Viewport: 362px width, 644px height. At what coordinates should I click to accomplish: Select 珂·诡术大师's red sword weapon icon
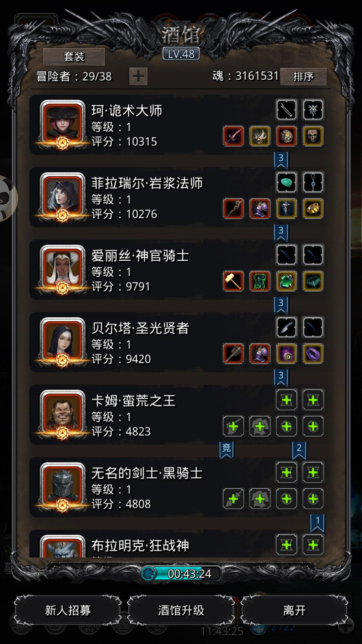tap(233, 136)
